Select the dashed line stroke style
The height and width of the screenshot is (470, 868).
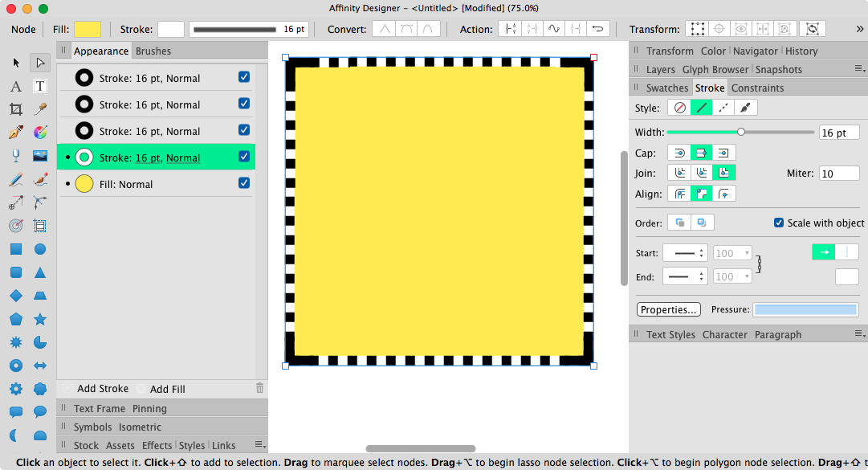pyautogui.click(x=723, y=108)
